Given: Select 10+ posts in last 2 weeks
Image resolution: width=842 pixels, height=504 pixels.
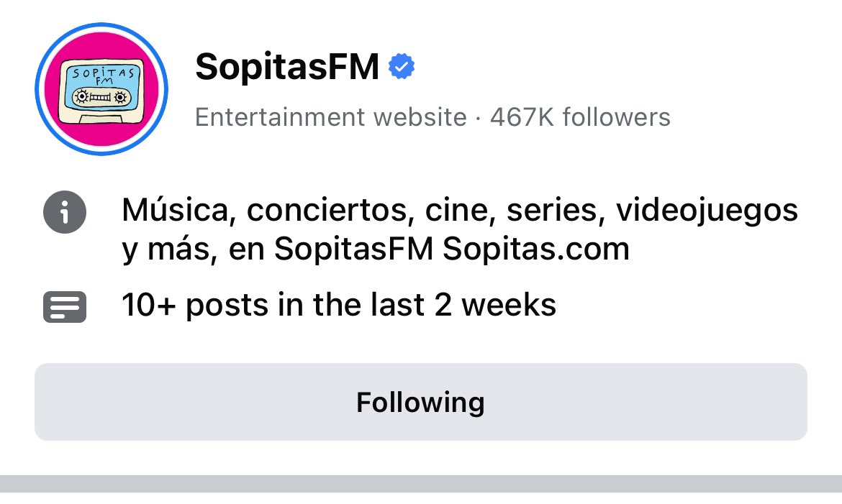Looking at the screenshot, I should point(339,305).
